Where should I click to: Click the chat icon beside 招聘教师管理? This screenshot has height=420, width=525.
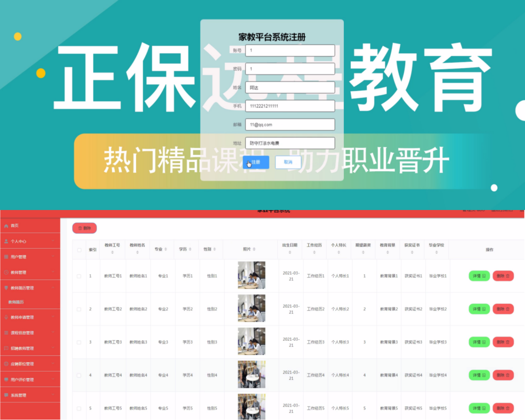click(6, 348)
